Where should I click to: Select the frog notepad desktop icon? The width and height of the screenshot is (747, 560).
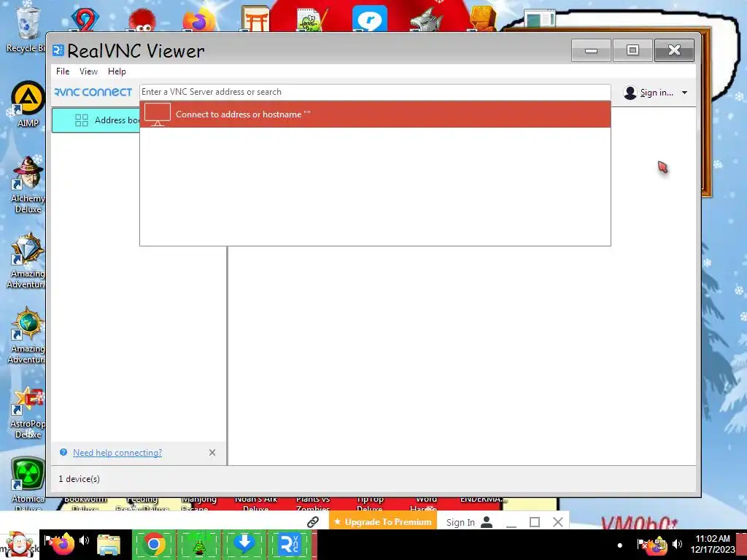(x=312, y=19)
